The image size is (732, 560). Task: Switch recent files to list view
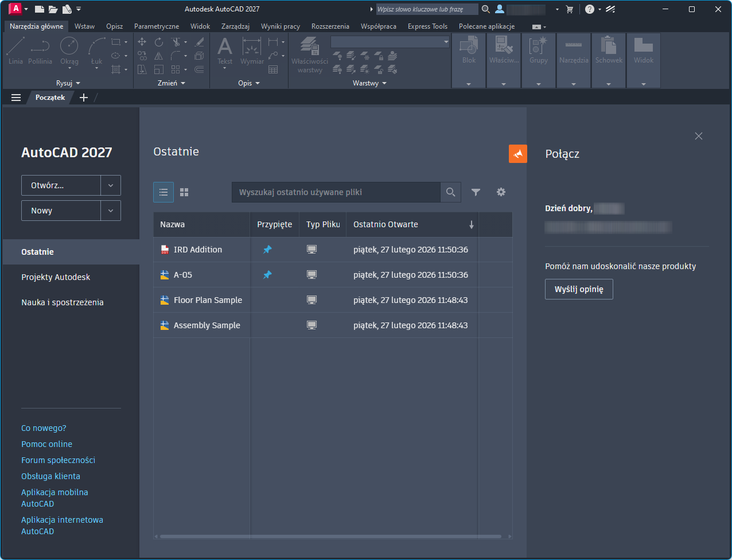[163, 192]
